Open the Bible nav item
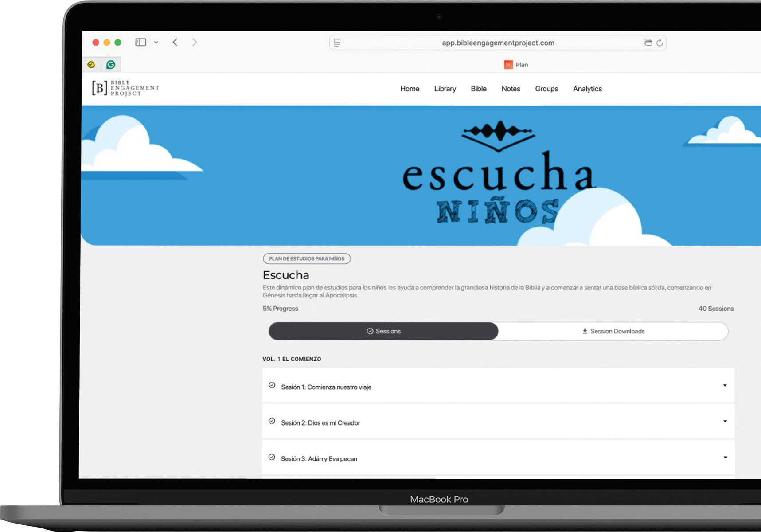This screenshot has height=532, width=761. pos(479,89)
